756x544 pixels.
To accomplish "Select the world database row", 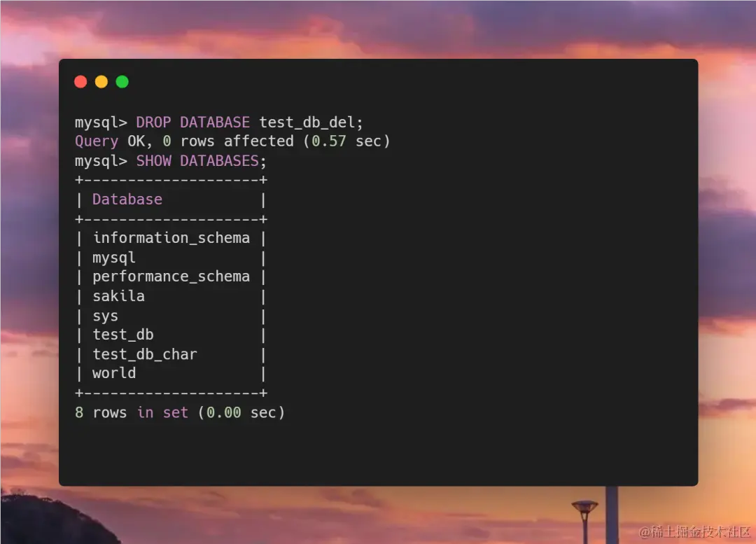I will coord(171,374).
